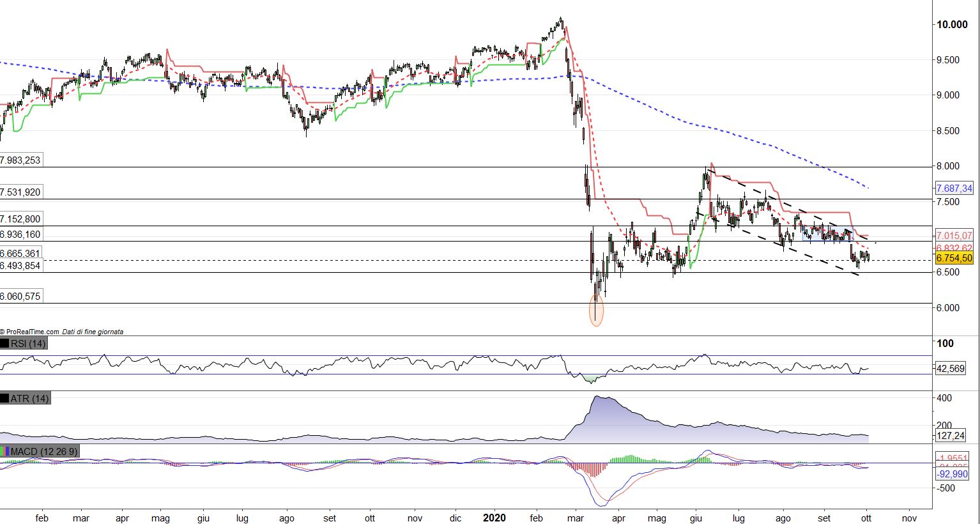Click the 10.000 price axis label
Image resolution: width=980 pixels, height=524 pixels.
[x=953, y=24]
